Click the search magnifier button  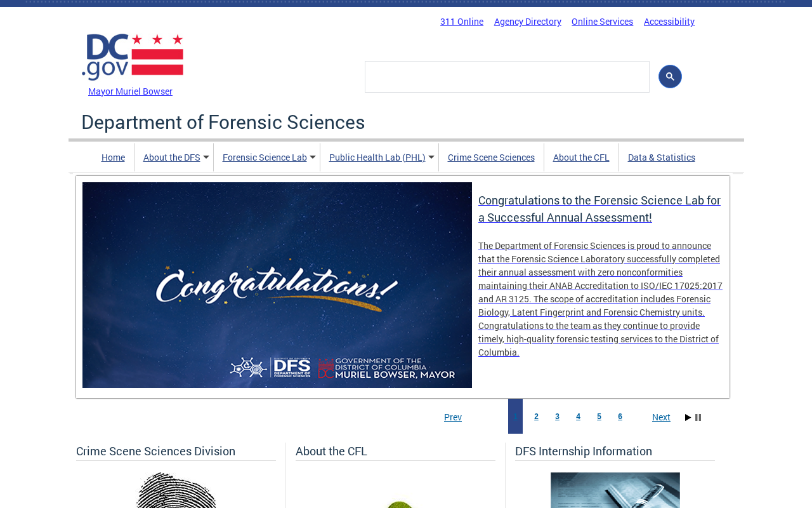[x=670, y=77]
